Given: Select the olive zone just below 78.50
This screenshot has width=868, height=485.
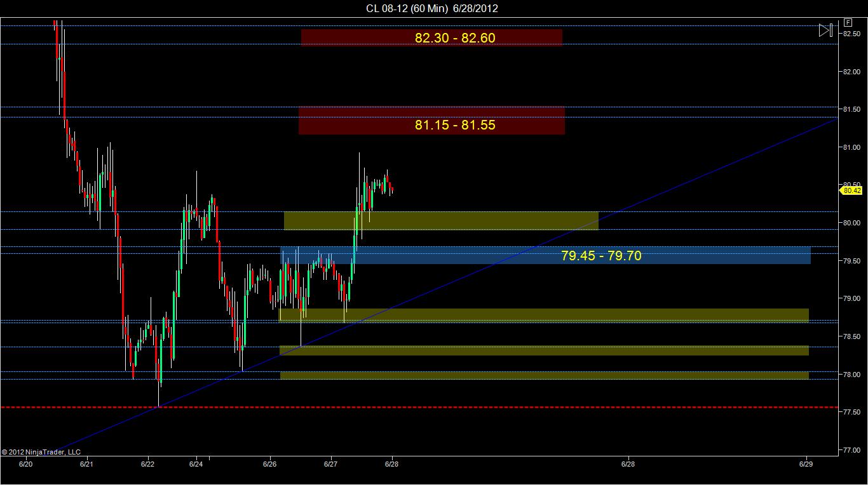Looking at the screenshot, I should (544, 350).
